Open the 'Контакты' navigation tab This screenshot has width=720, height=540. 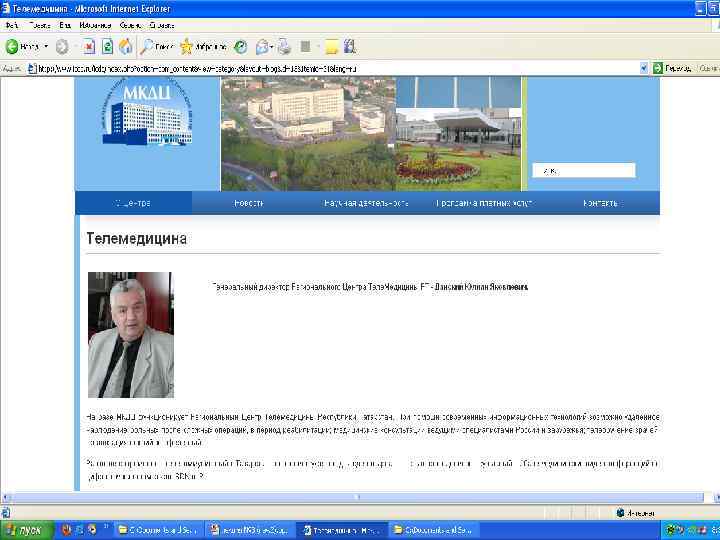(x=601, y=203)
